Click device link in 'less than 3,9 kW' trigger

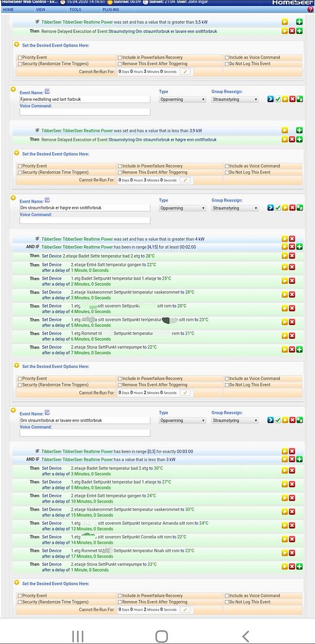point(77,131)
